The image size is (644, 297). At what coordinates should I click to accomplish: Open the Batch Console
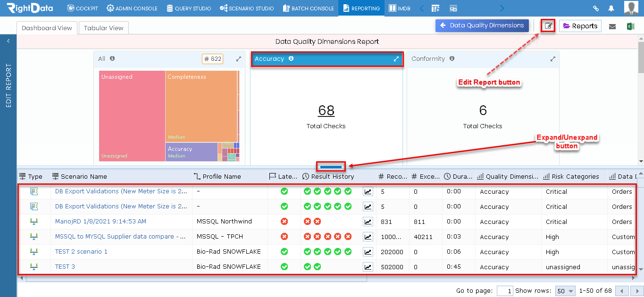coord(308,8)
